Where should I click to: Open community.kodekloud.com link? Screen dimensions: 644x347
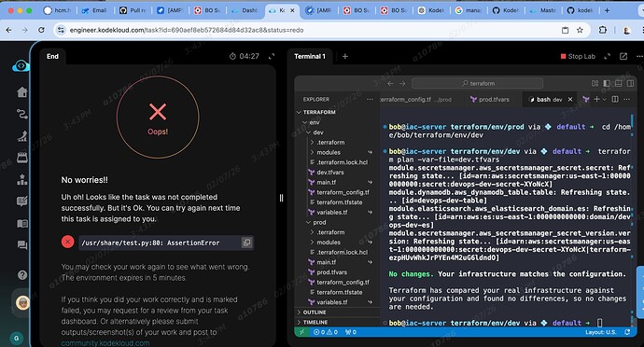tap(105, 343)
